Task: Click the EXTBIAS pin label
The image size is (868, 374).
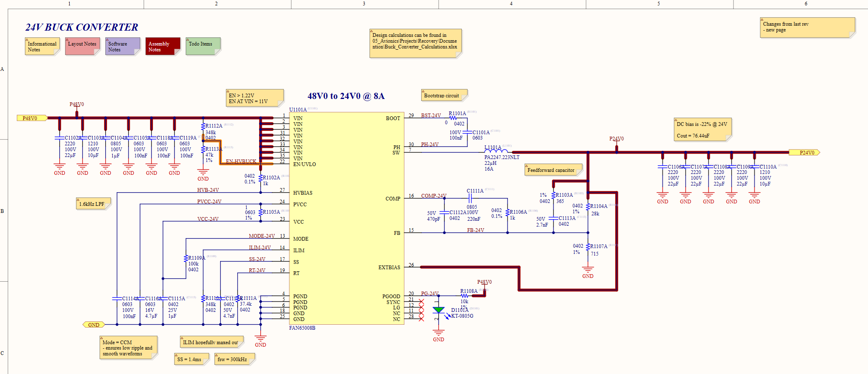Action: (389, 268)
